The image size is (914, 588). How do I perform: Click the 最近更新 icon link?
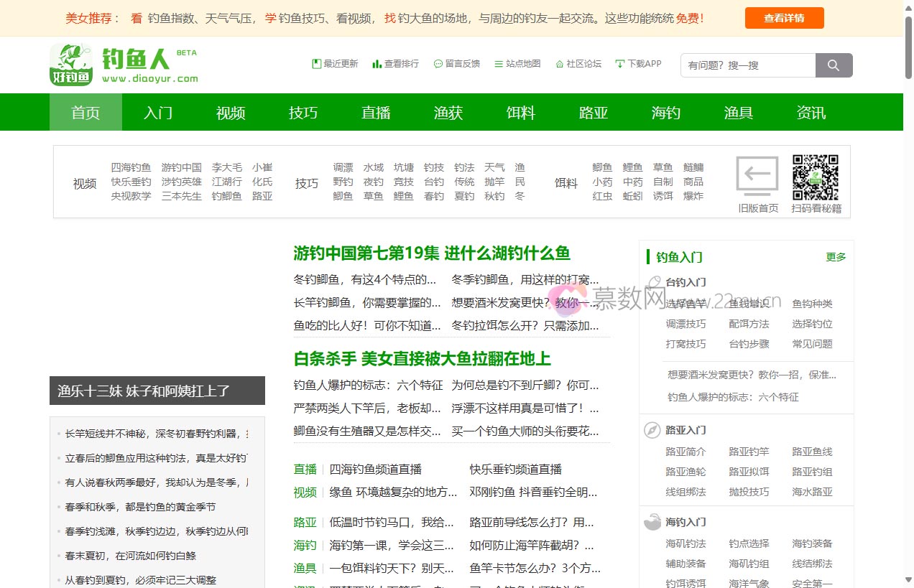click(316, 64)
